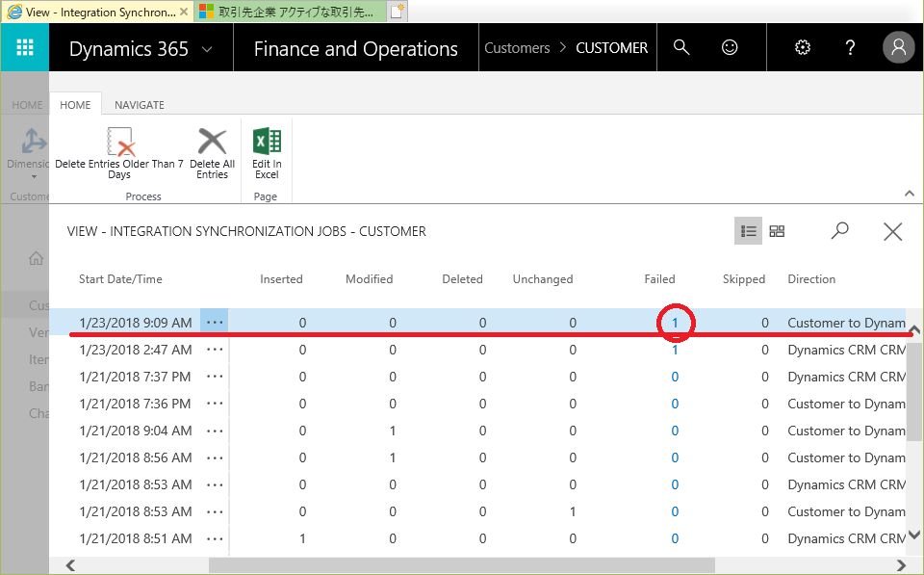Switch to tile view layout
The width and height of the screenshot is (924, 575).
(778, 230)
